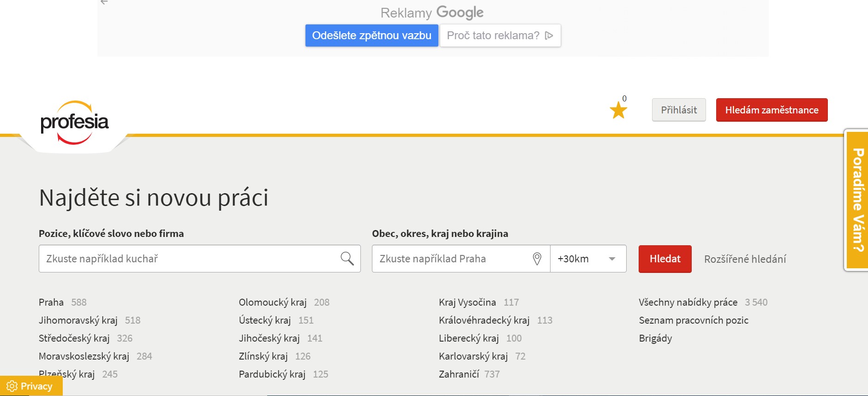
Task: Open Zahraničí job listings
Action: (x=459, y=374)
